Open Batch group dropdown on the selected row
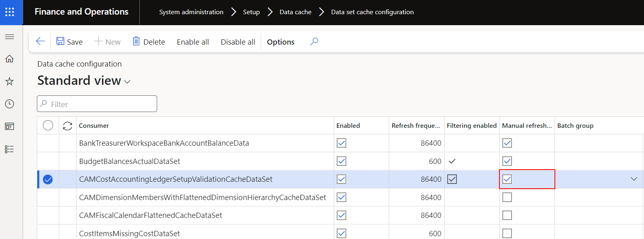 pyautogui.click(x=634, y=179)
